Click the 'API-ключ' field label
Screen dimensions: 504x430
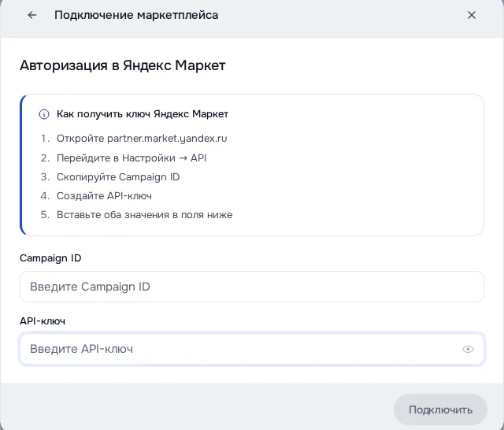pos(43,321)
